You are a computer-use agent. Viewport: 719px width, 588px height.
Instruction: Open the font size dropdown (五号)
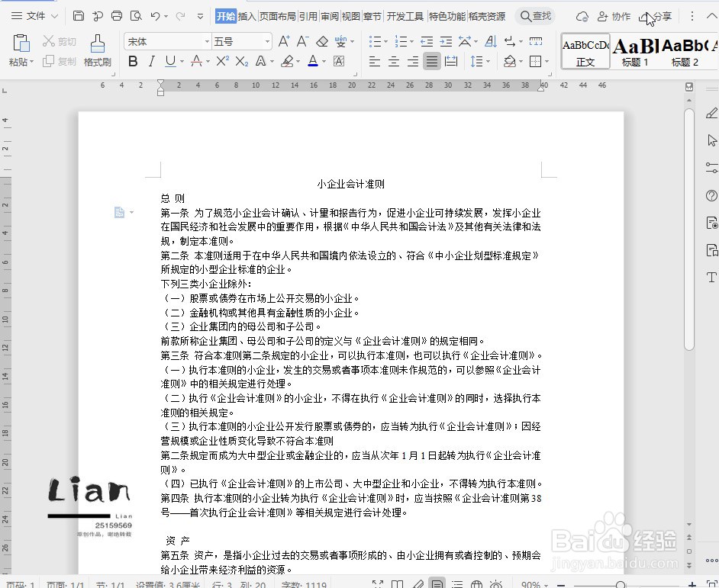coord(267,42)
